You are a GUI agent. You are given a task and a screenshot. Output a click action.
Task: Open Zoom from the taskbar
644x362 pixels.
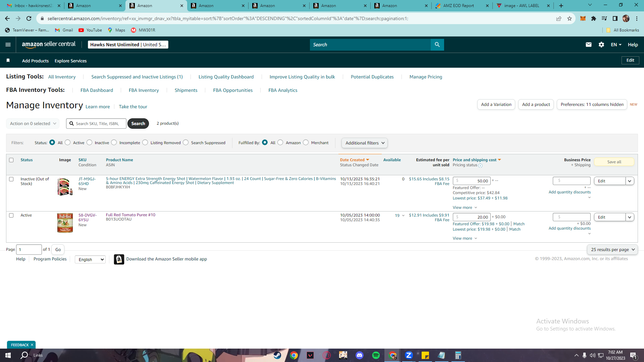[x=409, y=355]
